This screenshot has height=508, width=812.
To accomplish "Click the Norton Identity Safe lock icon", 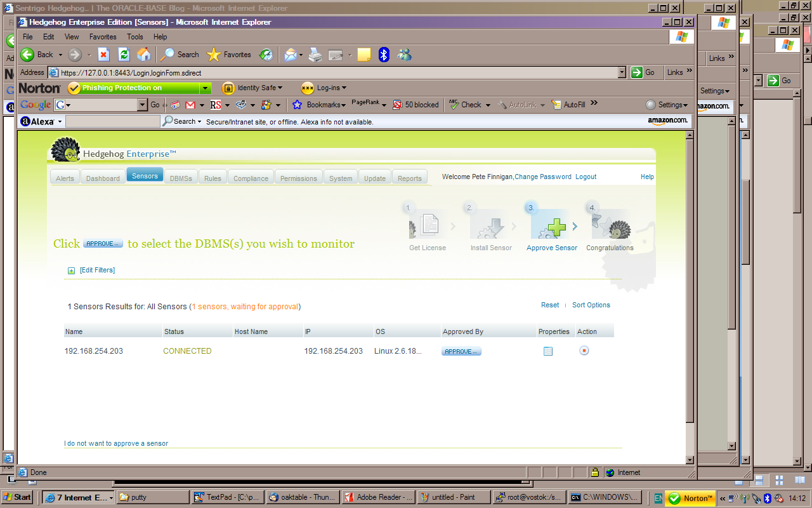I will [228, 88].
